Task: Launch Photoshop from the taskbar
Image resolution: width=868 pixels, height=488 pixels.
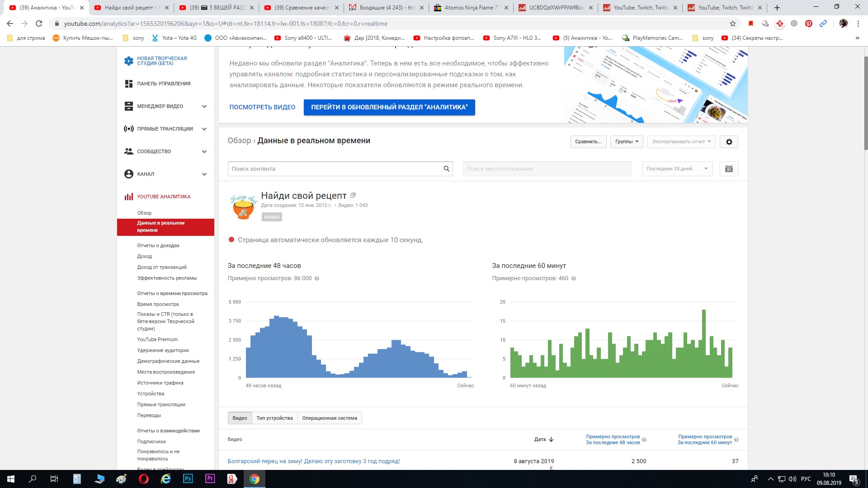Action: pyautogui.click(x=188, y=479)
